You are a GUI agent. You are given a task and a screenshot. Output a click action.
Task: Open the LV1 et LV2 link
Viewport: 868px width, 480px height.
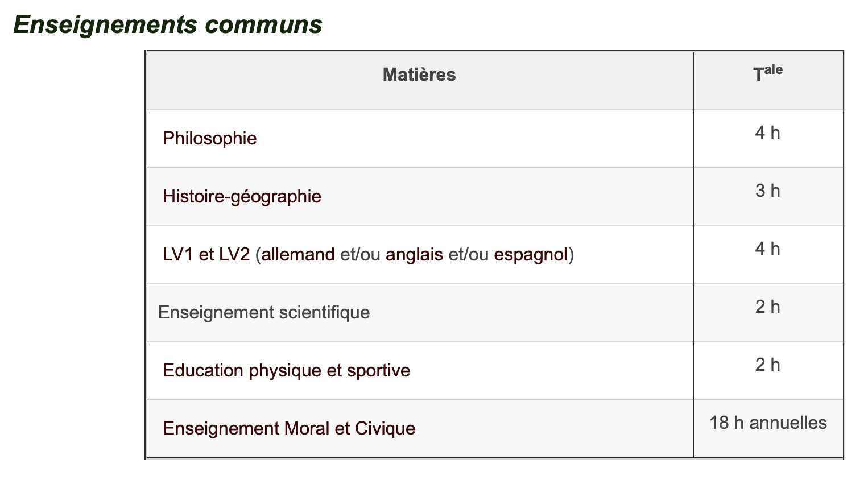click(206, 255)
